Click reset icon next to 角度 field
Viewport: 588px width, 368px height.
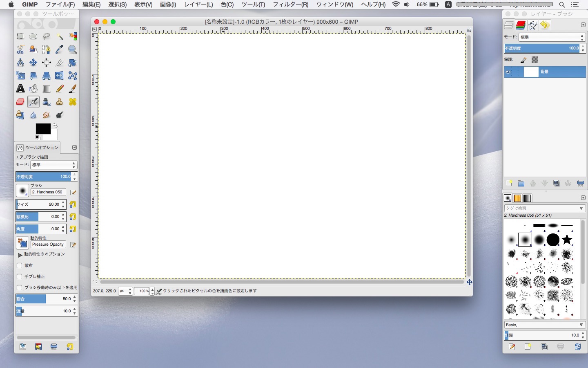point(73,229)
